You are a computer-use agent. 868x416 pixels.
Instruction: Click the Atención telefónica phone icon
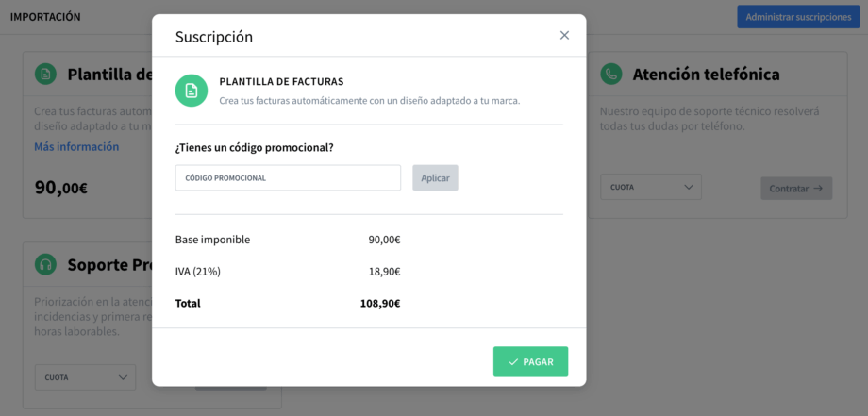click(x=611, y=75)
